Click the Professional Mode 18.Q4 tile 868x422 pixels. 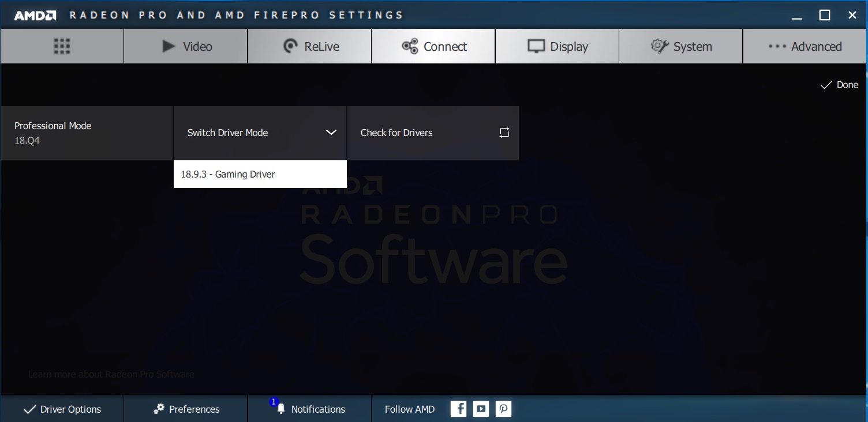[x=87, y=133]
